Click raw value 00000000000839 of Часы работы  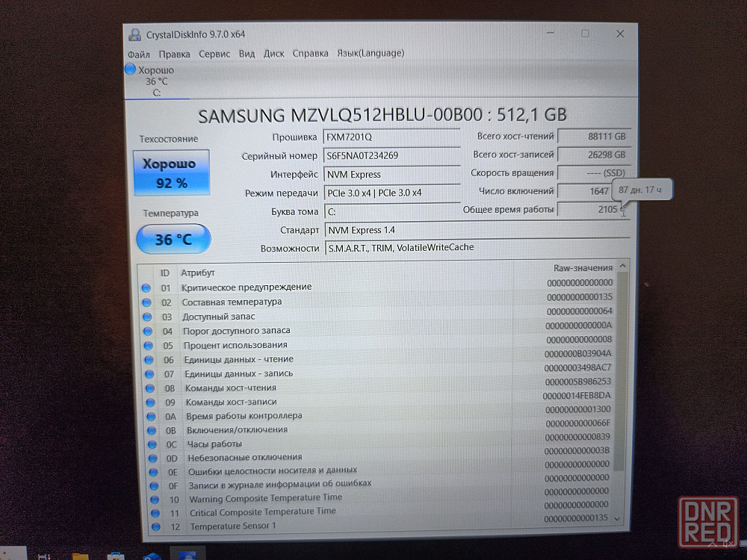tap(577, 437)
